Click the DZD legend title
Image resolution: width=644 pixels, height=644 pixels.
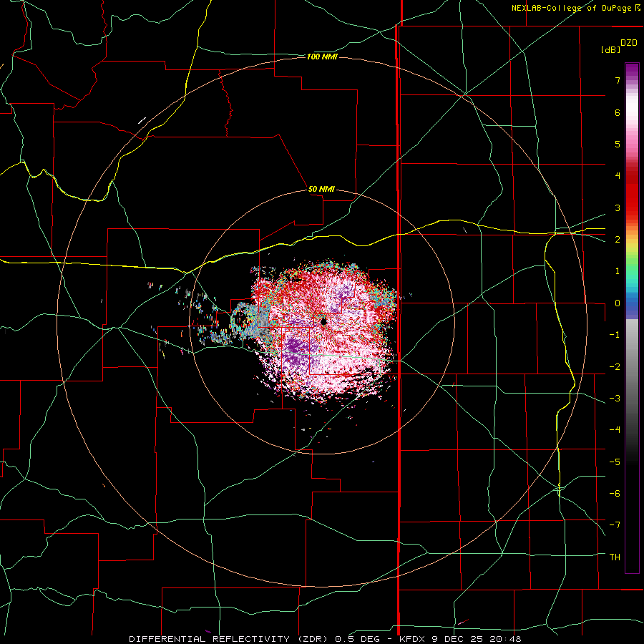coord(629,43)
